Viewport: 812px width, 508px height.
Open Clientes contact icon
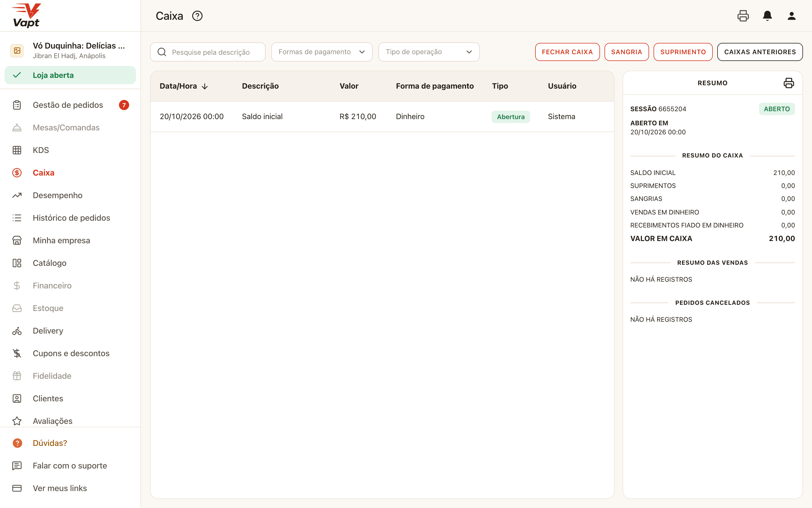click(17, 398)
